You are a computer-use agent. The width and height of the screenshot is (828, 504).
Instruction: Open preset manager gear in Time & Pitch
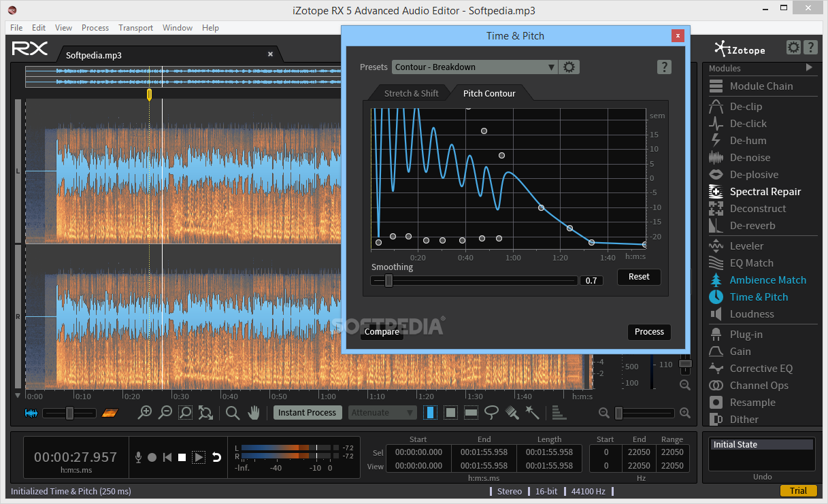pyautogui.click(x=569, y=67)
